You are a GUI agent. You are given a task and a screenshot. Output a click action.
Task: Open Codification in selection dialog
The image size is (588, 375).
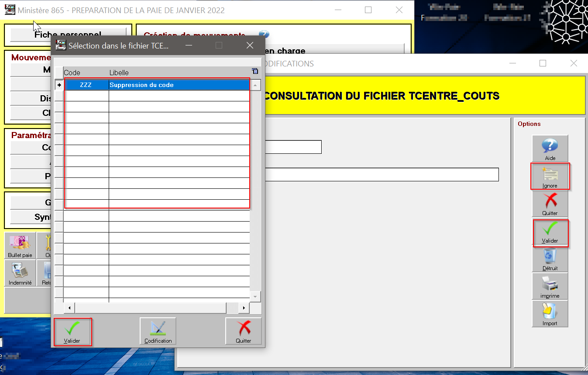[158, 331]
